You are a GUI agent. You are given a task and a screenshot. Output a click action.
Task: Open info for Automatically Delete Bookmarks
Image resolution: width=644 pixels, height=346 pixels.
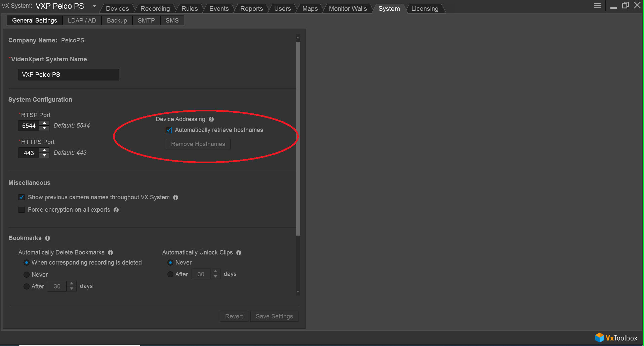[110, 252]
